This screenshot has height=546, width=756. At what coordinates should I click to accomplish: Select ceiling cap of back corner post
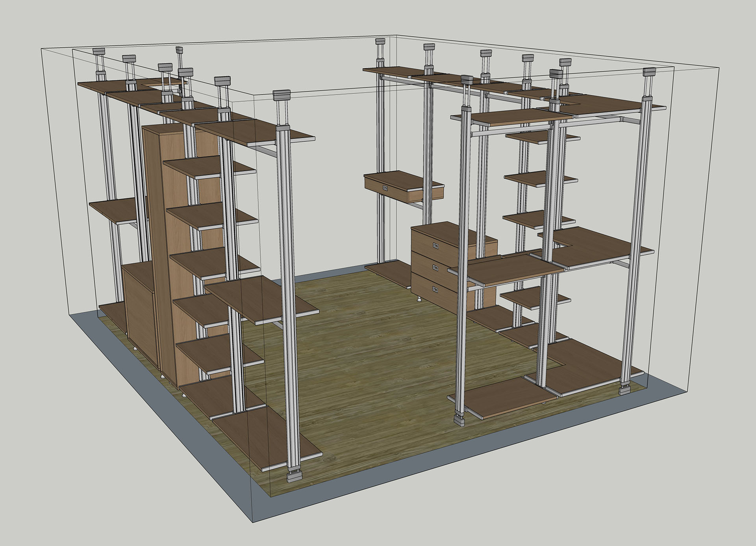pos(380,41)
